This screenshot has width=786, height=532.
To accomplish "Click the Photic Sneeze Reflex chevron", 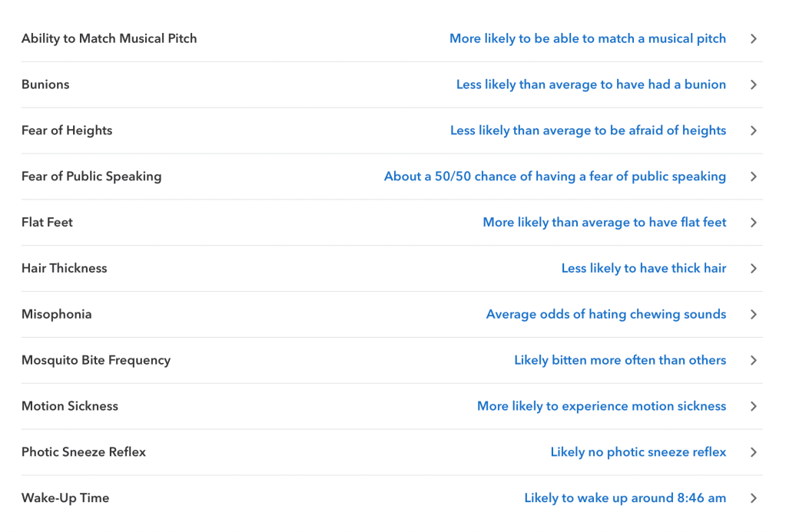I will pyautogui.click(x=754, y=452).
